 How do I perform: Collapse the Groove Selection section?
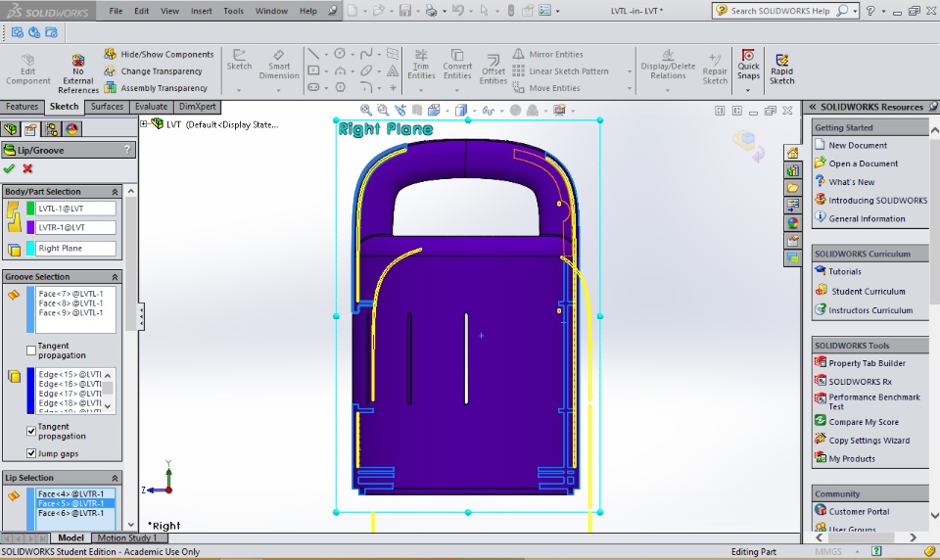pyautogui.click(x=115, y=277)
